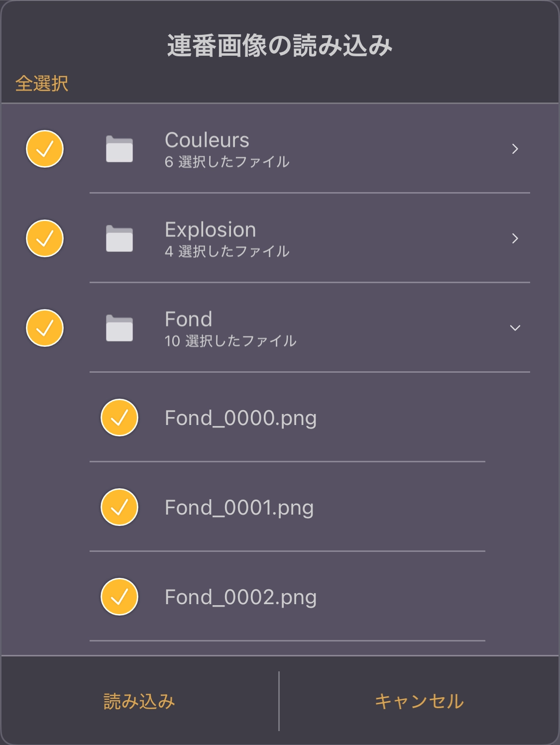Click the 読み込み import button
560x745 pixels.
click(139, 701)
